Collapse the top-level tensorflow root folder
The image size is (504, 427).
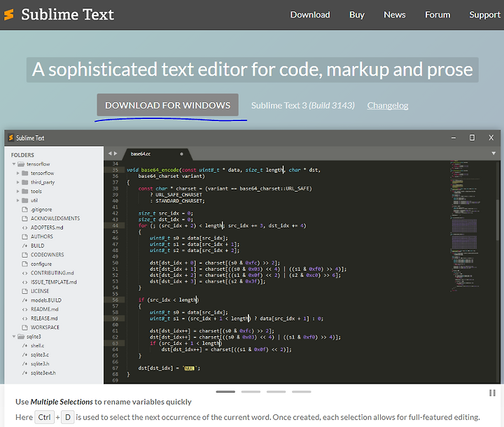pos(14,164)
